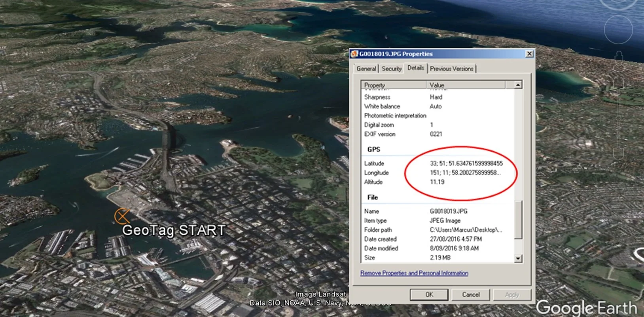Click the GeoTag START placemark icon
Screen dimensions: 644x317
click(122, 216)
